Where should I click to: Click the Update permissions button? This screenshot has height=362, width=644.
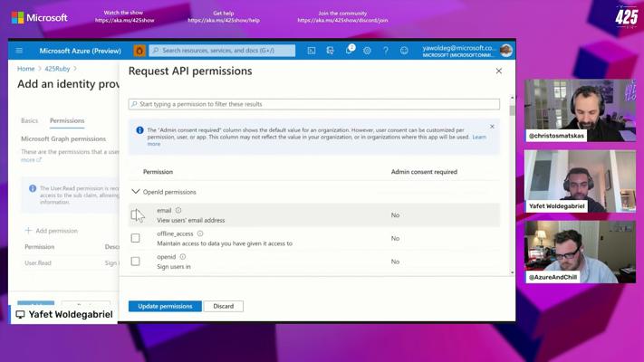click(x=165, y=306)
